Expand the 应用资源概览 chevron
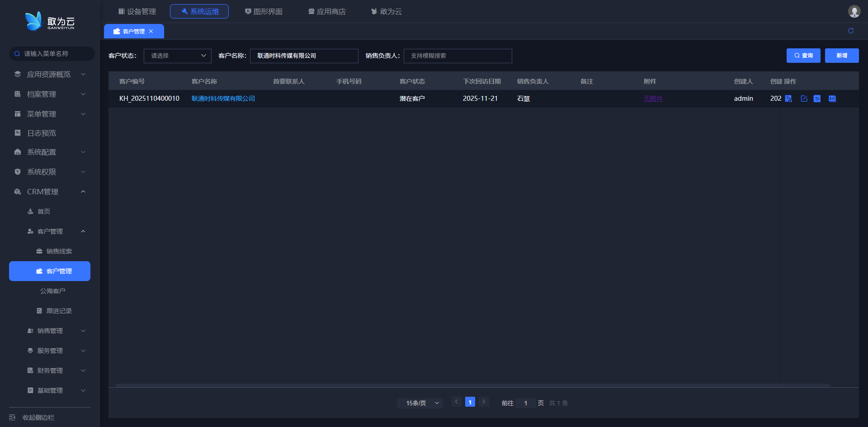The image size is (868, 427). pyautogui.click(x=83, y=74)
